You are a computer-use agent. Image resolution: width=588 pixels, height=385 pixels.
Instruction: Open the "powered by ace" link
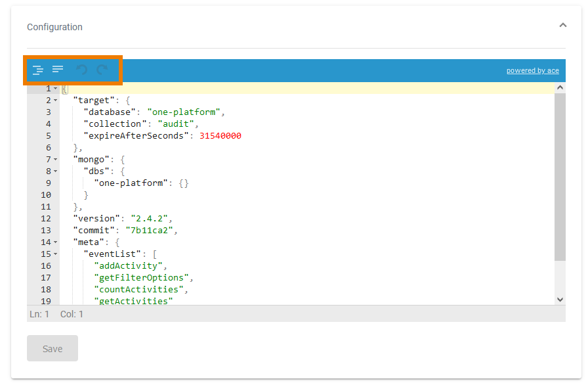pos(532,70)
